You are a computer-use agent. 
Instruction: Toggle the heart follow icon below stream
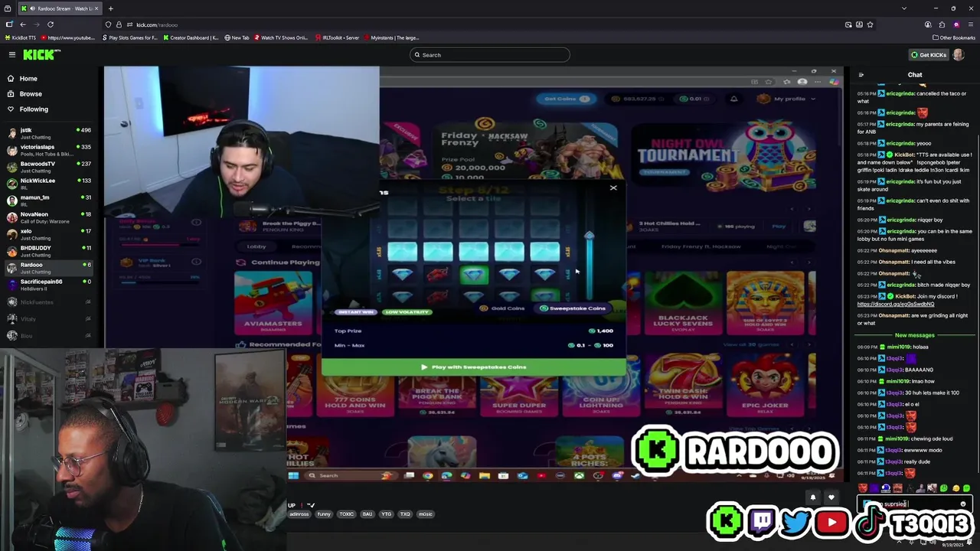click(831, 497)
